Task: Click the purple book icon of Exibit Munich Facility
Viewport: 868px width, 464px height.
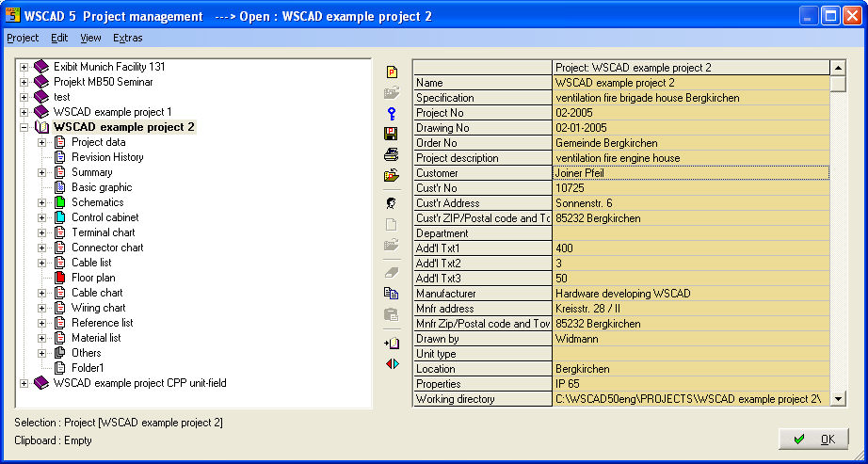Action: click(41, 67)
